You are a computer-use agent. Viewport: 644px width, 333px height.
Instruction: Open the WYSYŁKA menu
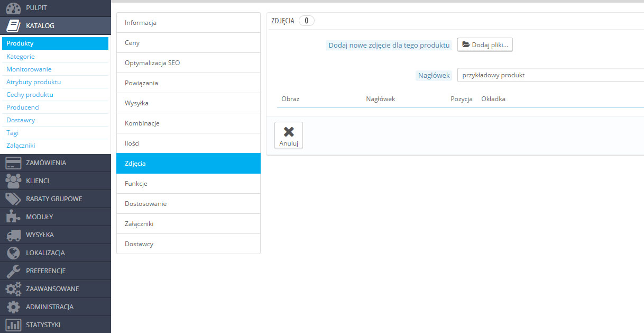56,235
